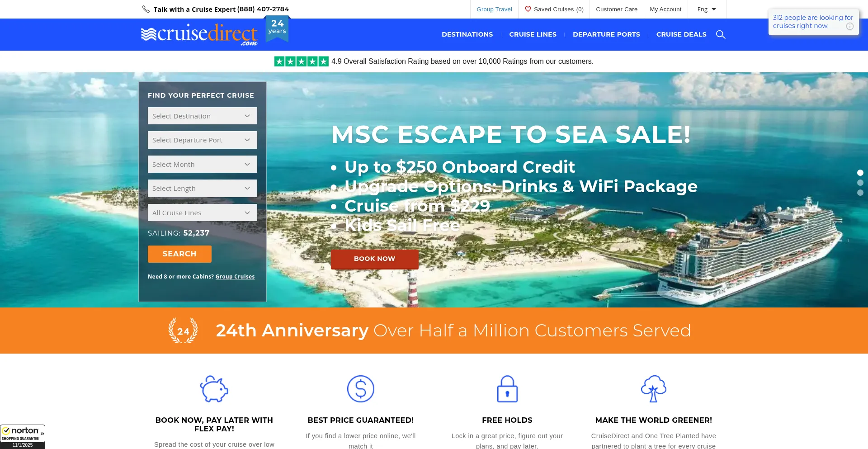Switch to the second carousel slide dot
Image resolution: width=868 pixels, height=449 pixels.
(x=860, y=183)
